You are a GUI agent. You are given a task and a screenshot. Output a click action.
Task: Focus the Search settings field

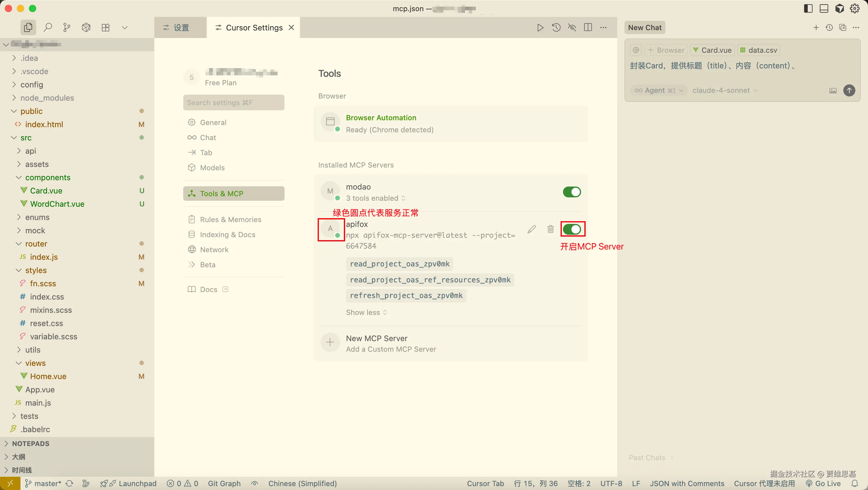point(234,102)
